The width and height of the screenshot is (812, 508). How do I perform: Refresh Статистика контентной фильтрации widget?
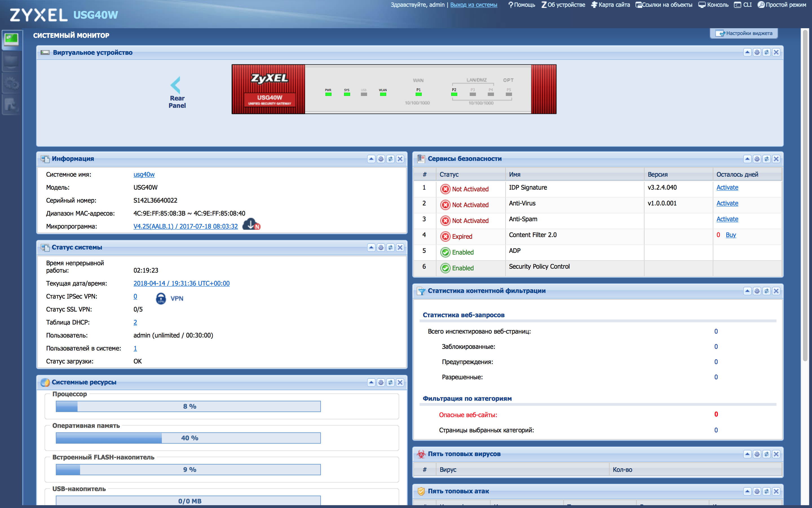click(x=766, y=291)
